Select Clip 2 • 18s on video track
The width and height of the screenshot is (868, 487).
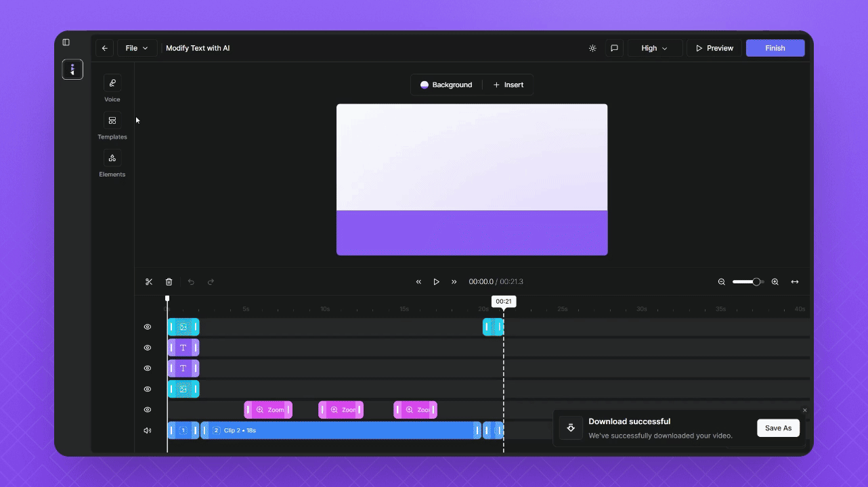pyautogui.click(x=341, y=431)
